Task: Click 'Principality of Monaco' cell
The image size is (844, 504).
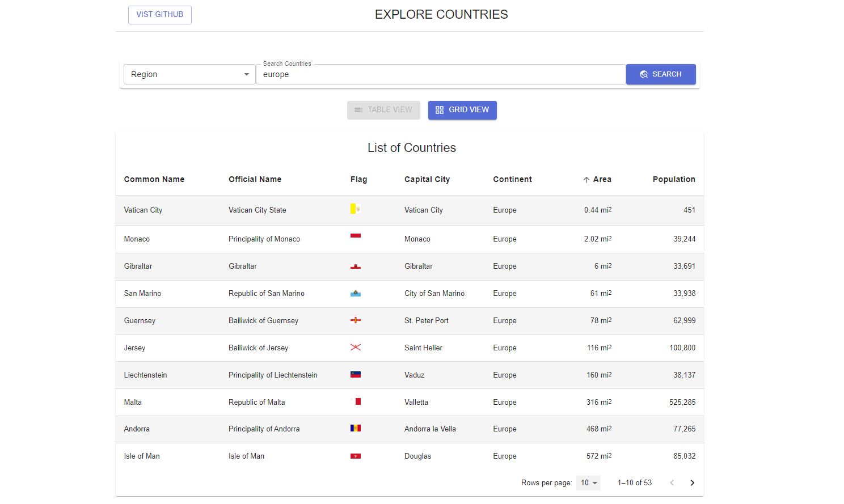Action: click(264, 239)
